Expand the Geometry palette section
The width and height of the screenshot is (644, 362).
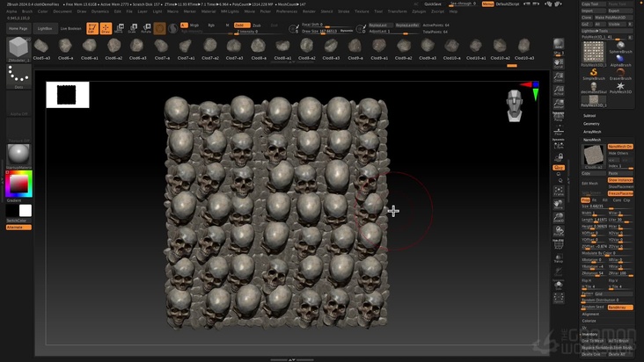coord(591,123)
